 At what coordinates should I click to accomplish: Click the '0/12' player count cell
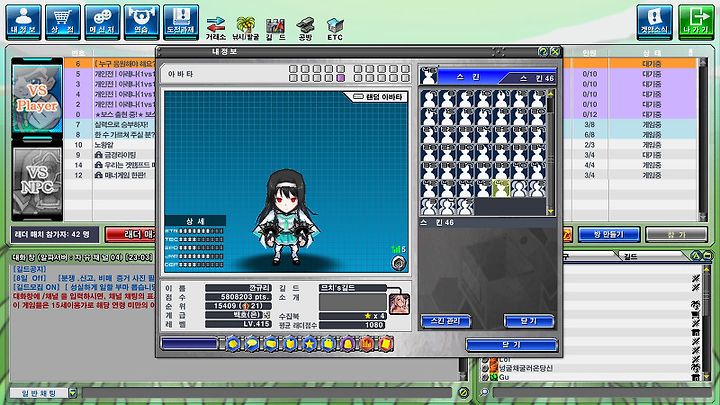[590, 114]
